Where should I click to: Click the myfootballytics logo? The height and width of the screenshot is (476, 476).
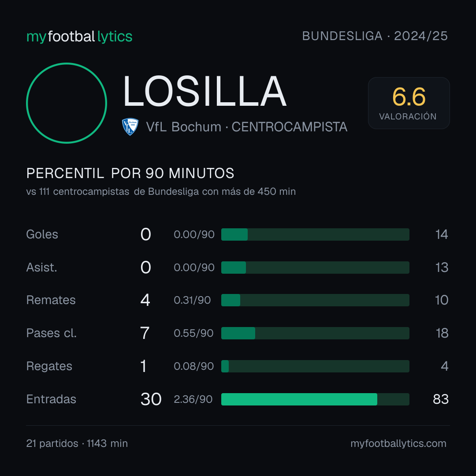click(x=79, y=37)
